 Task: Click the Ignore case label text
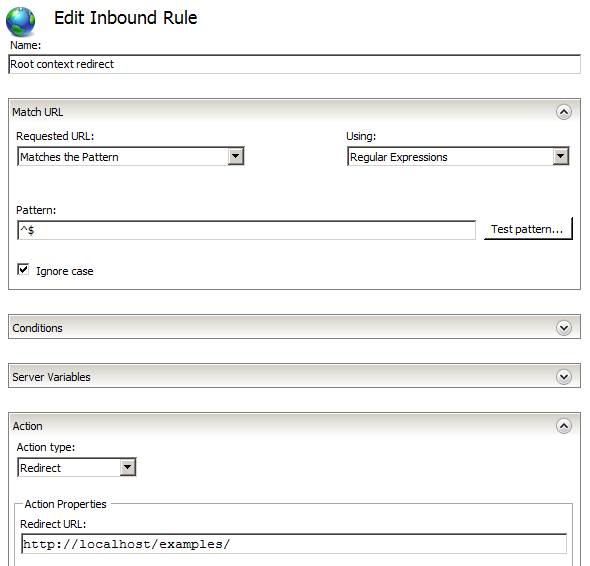[x=65, y=271]
